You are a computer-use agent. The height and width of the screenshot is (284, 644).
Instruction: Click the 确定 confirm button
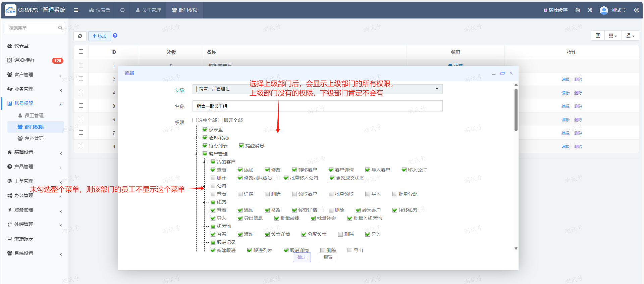click(x=302, y=257)
